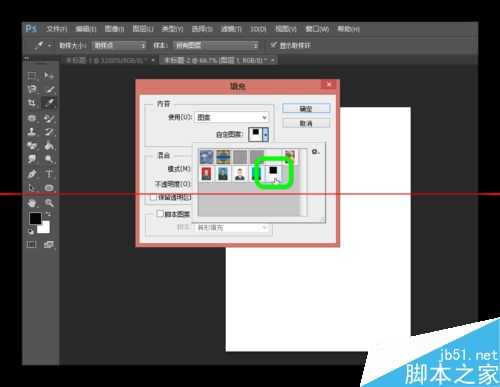Select the Quick Selection tool
500x387 pixels.
click(49, 89)
